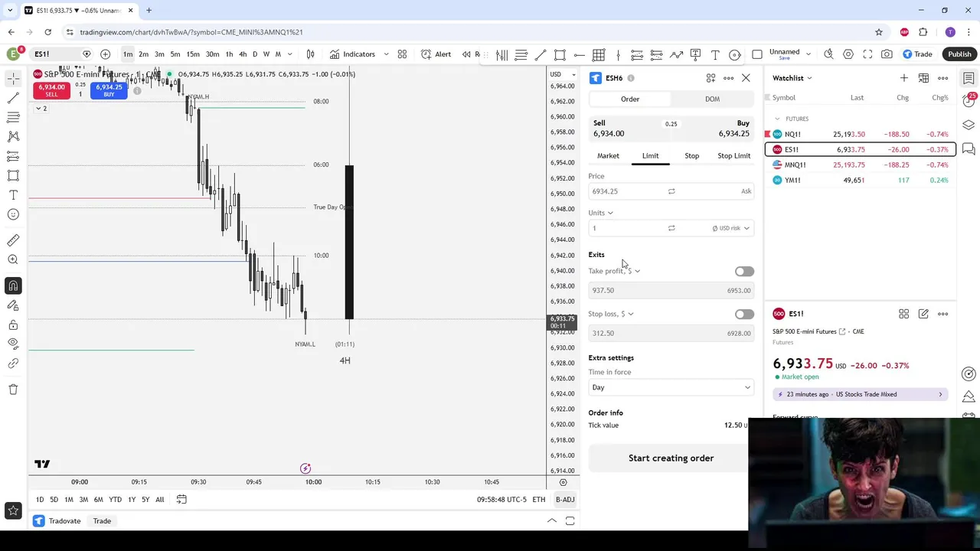Remove drawings using the trash icon
Viewport: 980px width, 551px height.
13,390
